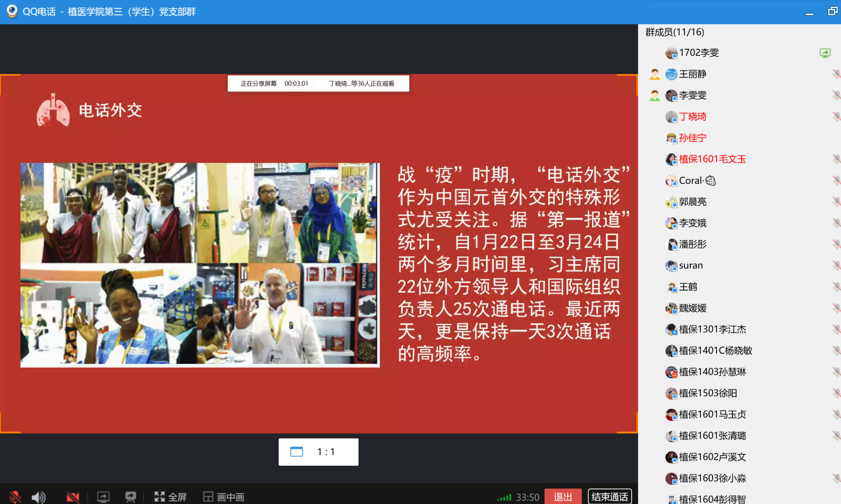Viewport: 841px width, 504px height.
Task: Click 结束通话 to end call
Action: (x=609, y=497)
